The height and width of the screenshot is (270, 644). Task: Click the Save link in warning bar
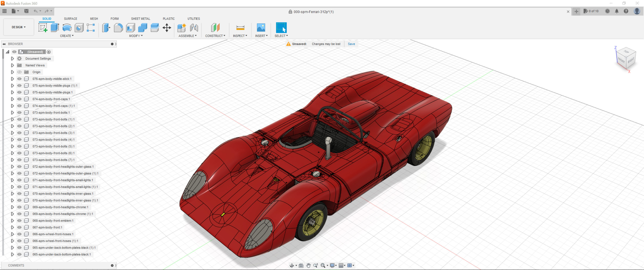pyautogui.click(x=351, y=44)
